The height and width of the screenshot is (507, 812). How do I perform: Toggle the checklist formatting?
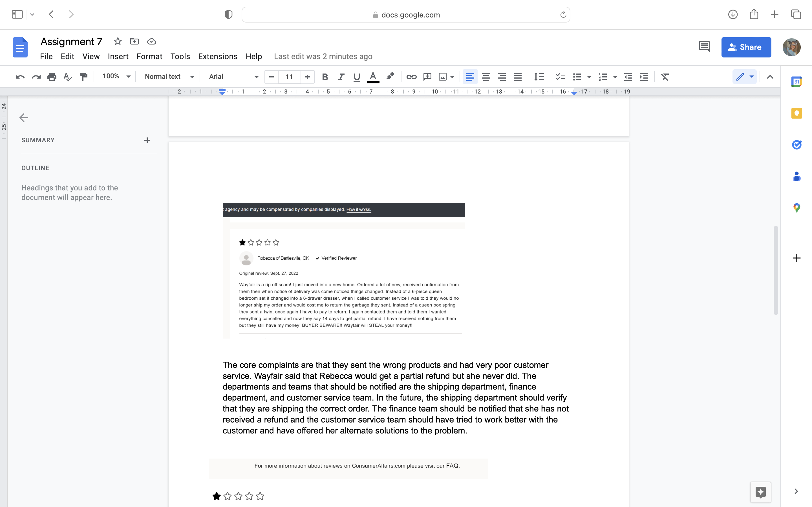pyautogui.click(x=559, y=77)
